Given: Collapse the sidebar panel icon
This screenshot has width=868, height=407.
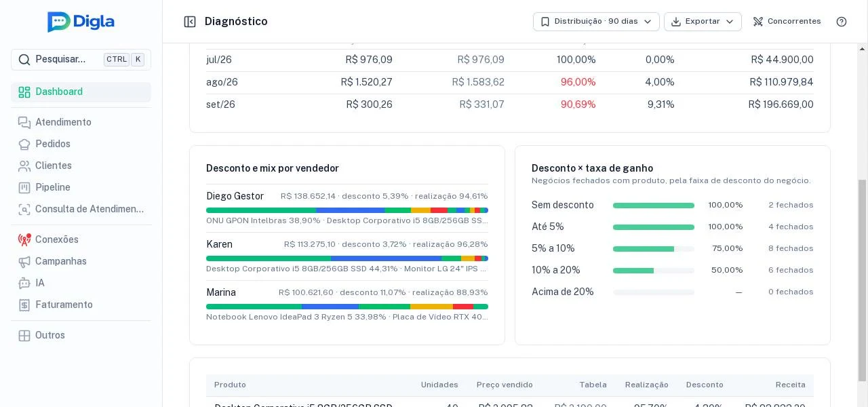Looking at the screenshot, I should point(190,22).
